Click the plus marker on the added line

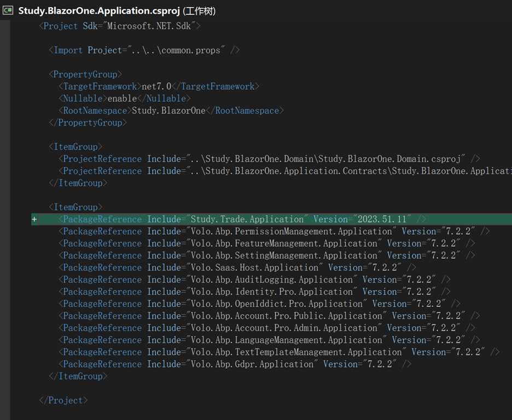coord(34,219)
